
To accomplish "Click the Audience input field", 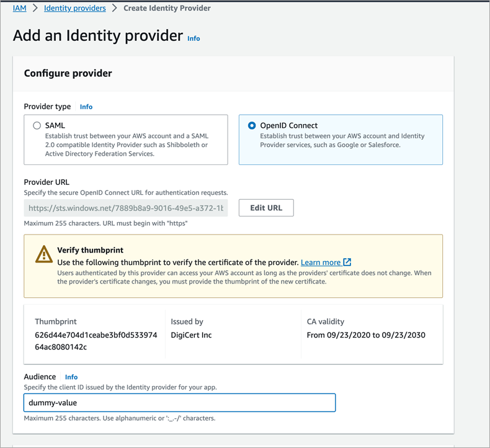I will pos(179,403).
